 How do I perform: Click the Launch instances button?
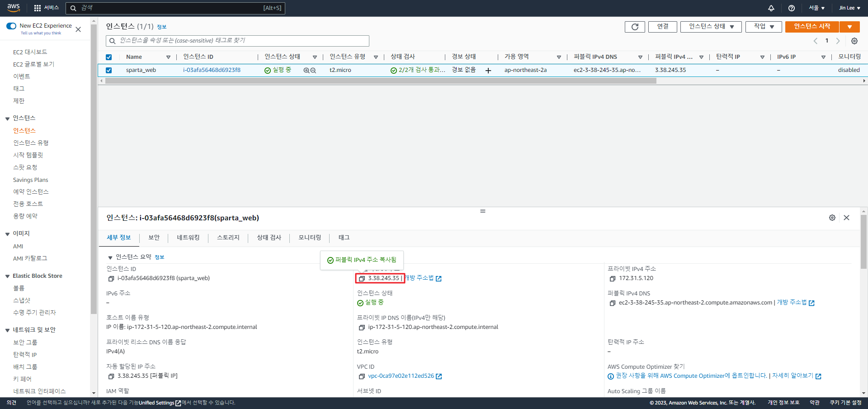pyautogui.click(x=812, y=27)
